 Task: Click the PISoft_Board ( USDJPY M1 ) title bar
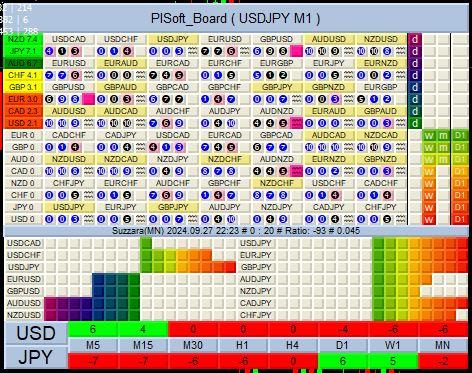[236, 18]
